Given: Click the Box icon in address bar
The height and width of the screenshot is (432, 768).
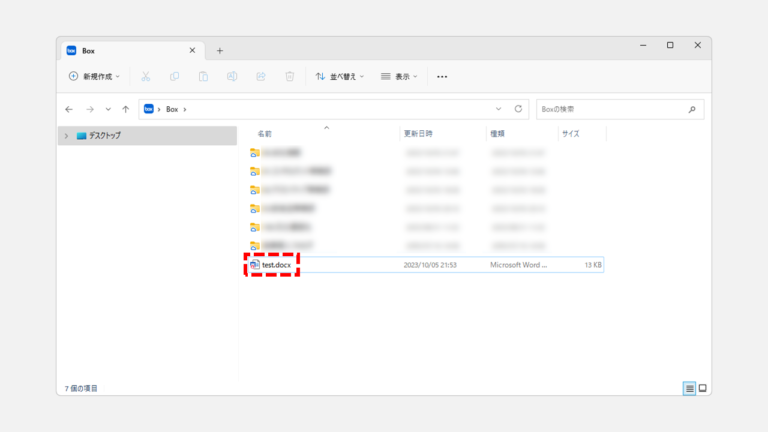Looking at the screenshot, I should 148,109.
